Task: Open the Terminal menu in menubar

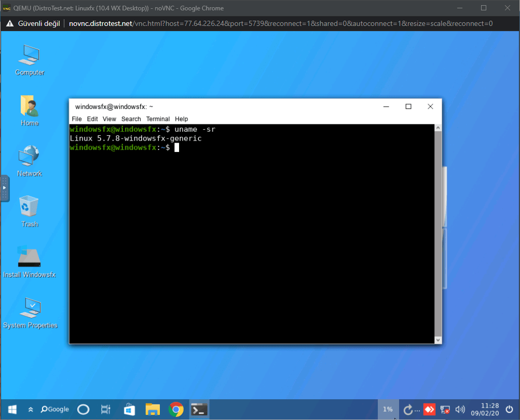Action: (x=158, y=119)
